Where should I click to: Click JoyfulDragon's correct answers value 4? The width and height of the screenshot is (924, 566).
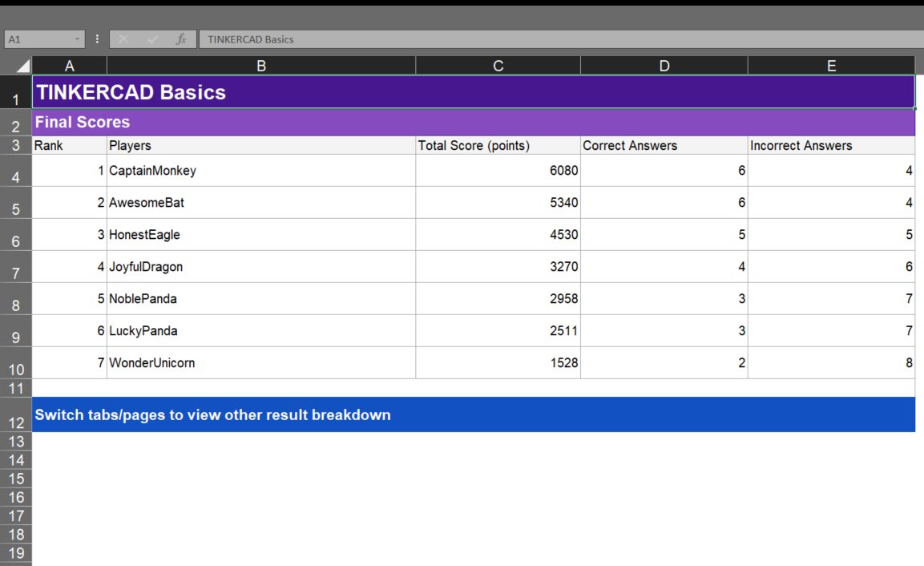(664, 267)
